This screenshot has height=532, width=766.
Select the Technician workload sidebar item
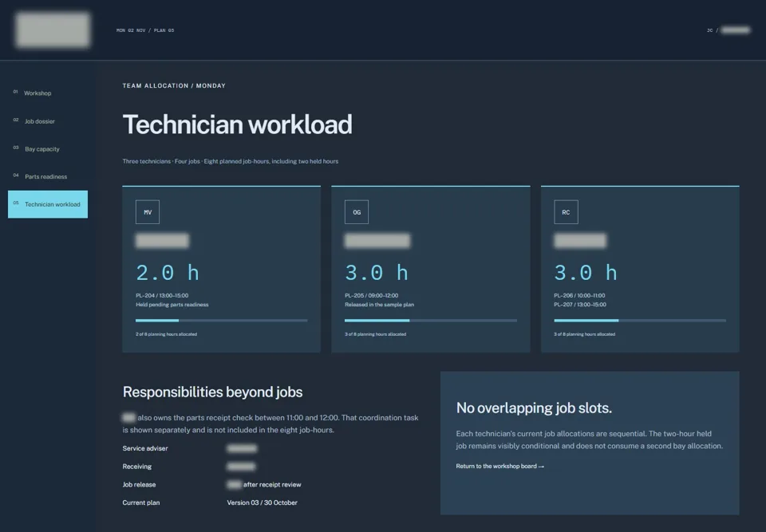(x=48, y=204)
